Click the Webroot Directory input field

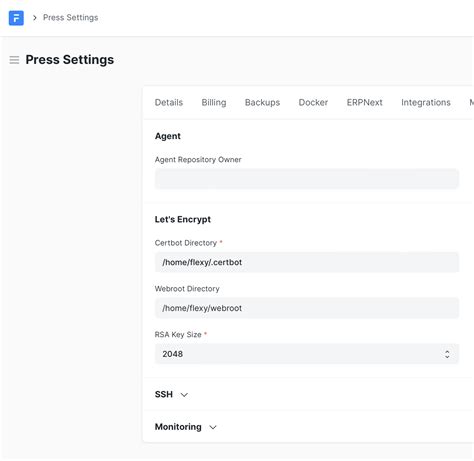click(x=307, y=308)
